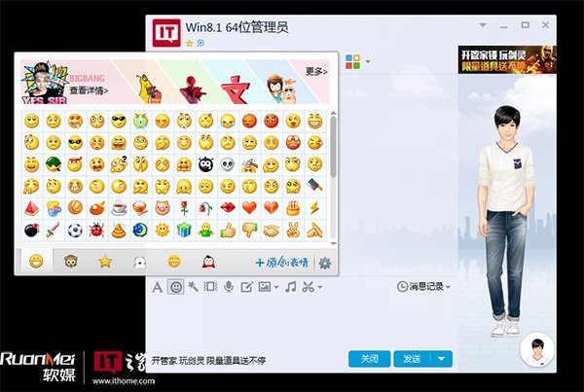
Task: Insert the broken heart emoji
Action: [x=272, y=208]
